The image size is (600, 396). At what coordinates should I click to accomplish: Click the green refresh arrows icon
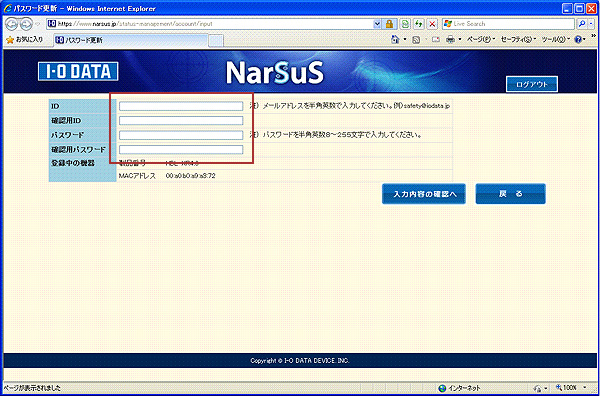(x=419, y=24)
